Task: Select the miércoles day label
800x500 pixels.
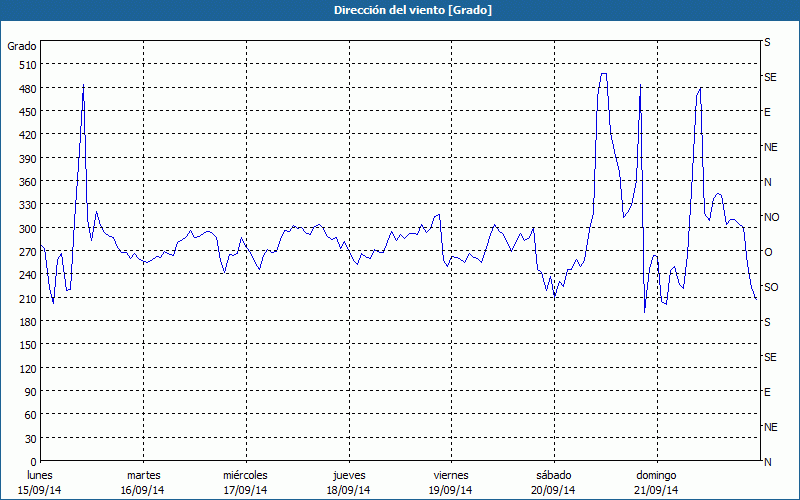Action: pos(245,475)
